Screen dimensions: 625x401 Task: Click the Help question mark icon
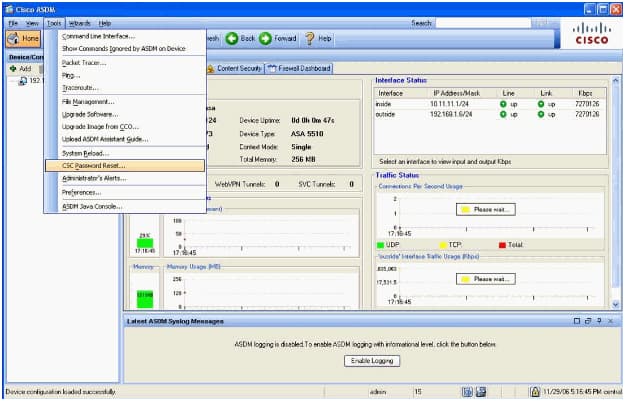310,39
